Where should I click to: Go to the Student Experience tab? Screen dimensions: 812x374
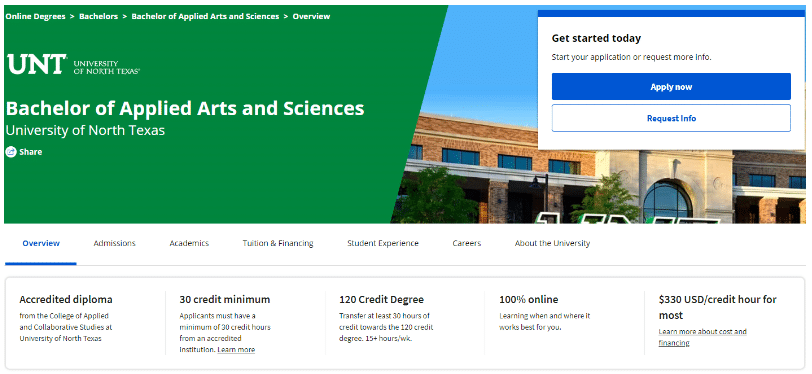tap(383, 243)
